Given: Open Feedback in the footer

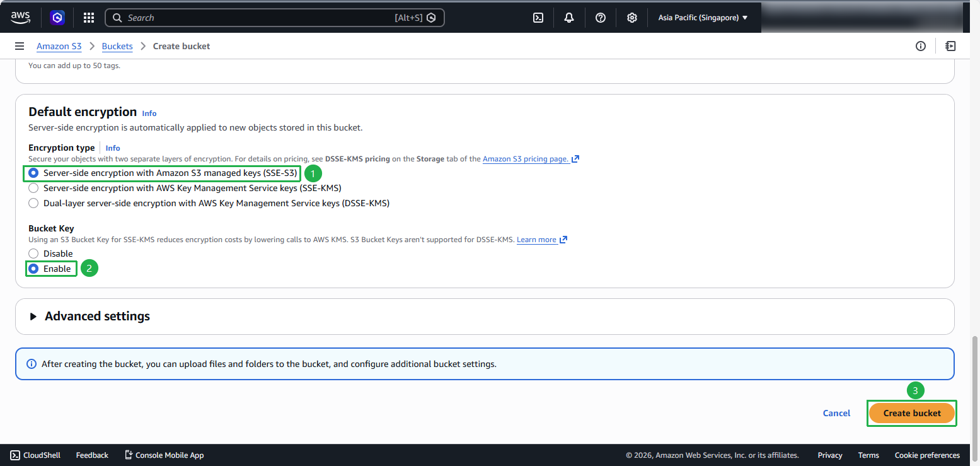Looking at the screenshot, I should [x=92, y=455].
